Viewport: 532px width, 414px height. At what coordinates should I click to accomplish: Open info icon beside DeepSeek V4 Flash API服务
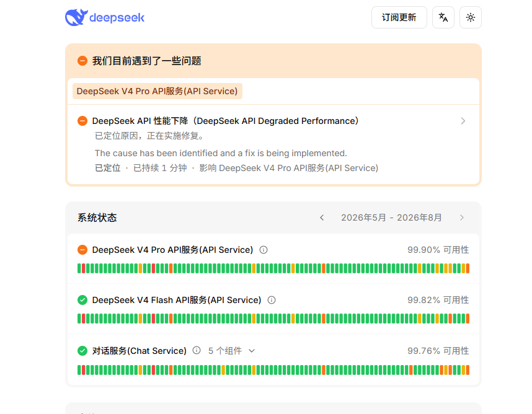pos(272,300)
